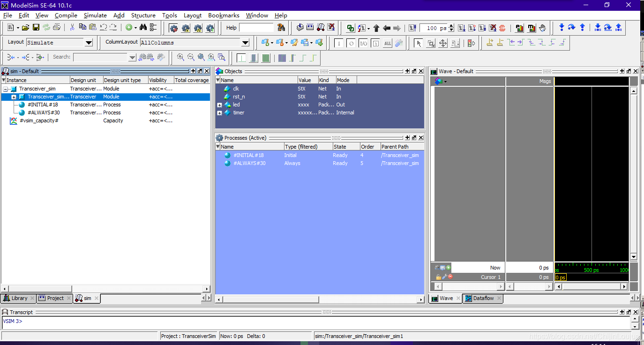This screenshot has width=644, height=345.
Task: Click the run length stepper arrows
Action: pyautogui.click(x=452, y=28)
